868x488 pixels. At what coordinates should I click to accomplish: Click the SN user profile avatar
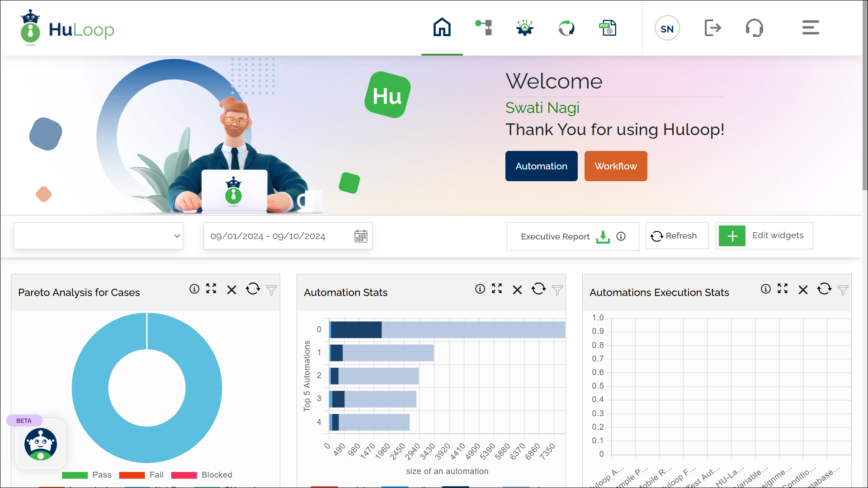click(667, 28)
